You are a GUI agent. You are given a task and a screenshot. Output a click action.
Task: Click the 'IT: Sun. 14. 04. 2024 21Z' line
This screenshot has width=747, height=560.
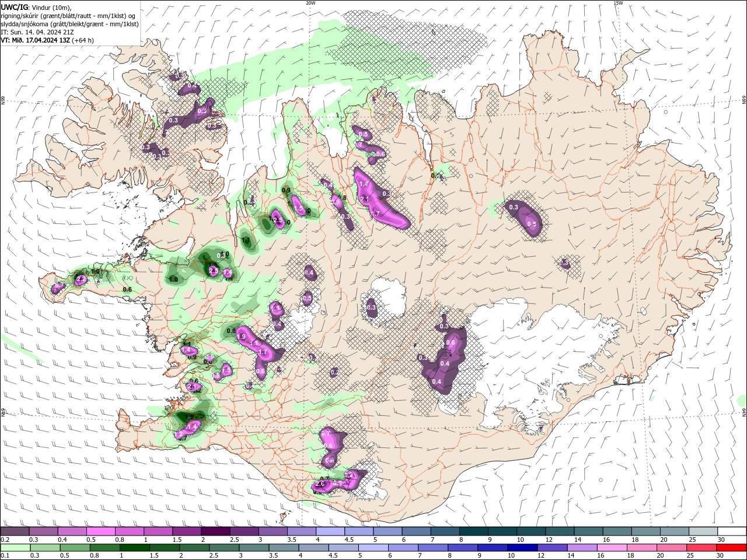click(x=39, y=32)
